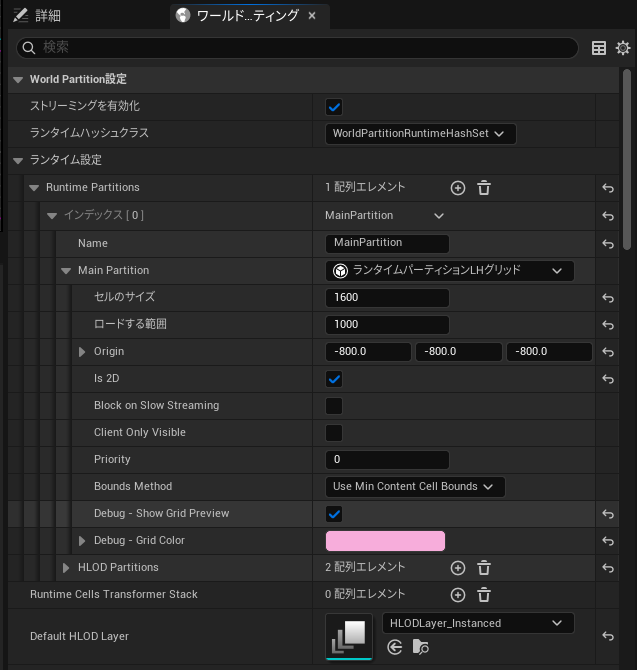Screen dimensions: 637x670
Task: Reset the Name property to default
Action: point(608,244)
